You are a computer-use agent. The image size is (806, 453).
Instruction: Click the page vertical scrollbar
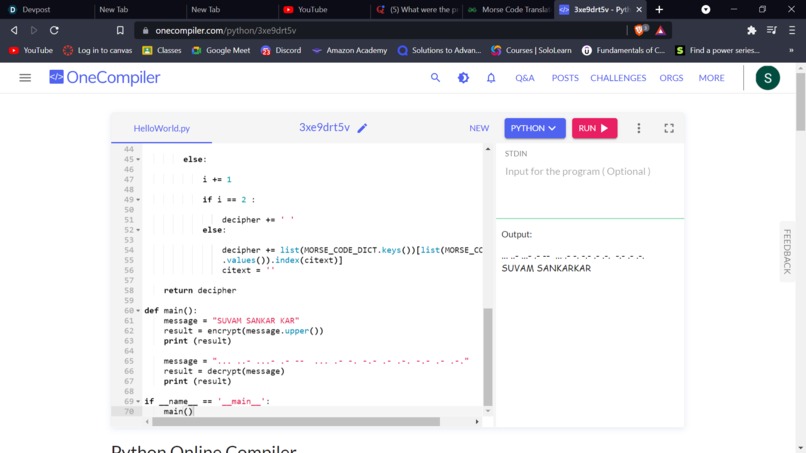pos(800,102)
